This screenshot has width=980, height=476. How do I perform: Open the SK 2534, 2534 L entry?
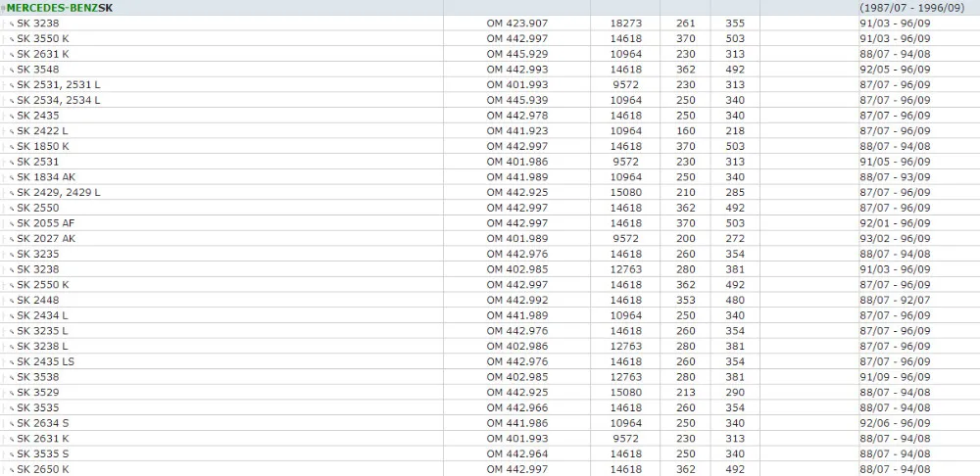(x=59, y=100)
